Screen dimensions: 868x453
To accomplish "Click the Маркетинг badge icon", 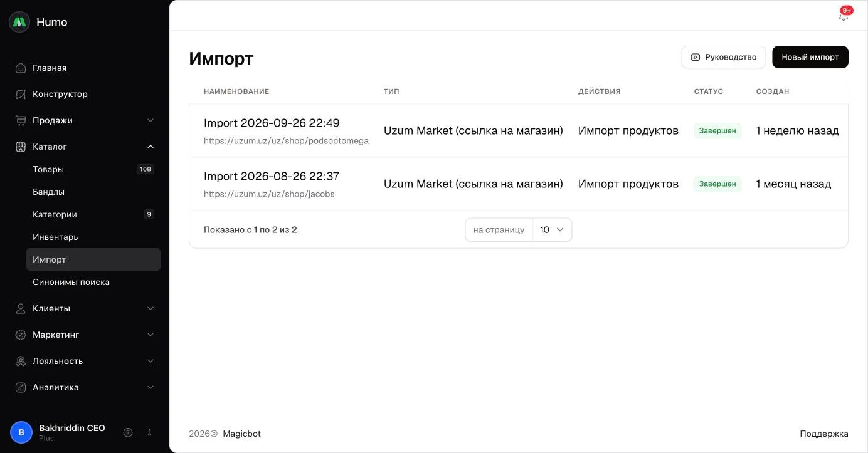I will (x=21, y=335).
